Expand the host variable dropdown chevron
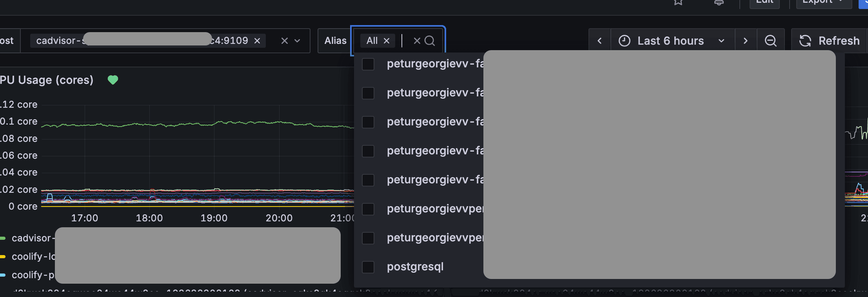Image resolution: width=868 pixels, height=297 pixels. coord(298,41)
